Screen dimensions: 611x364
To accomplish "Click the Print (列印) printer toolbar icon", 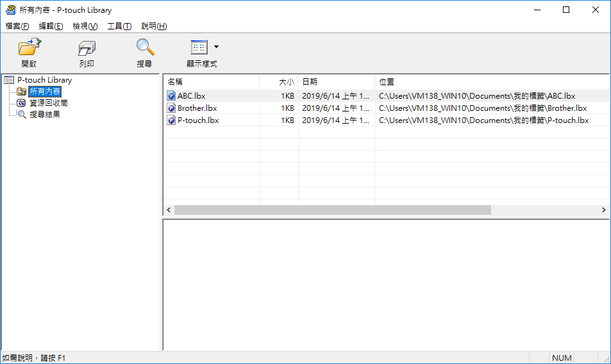I will pos(87,48).
